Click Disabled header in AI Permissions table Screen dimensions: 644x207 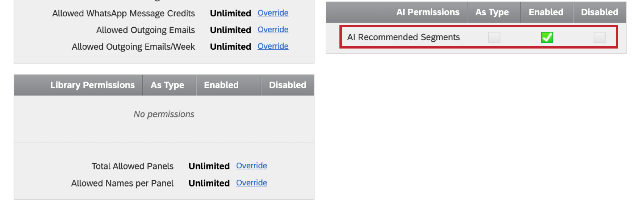[x=599, y=12]
